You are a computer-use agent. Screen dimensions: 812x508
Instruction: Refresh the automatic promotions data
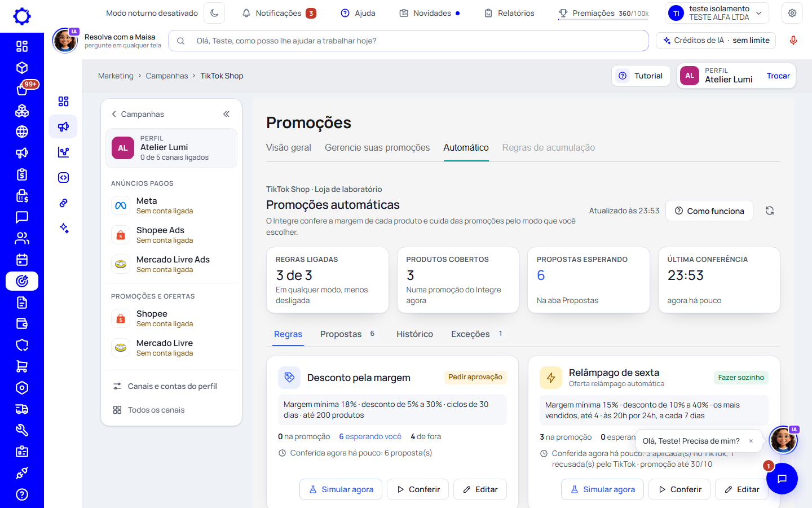[x=770, y=211]
